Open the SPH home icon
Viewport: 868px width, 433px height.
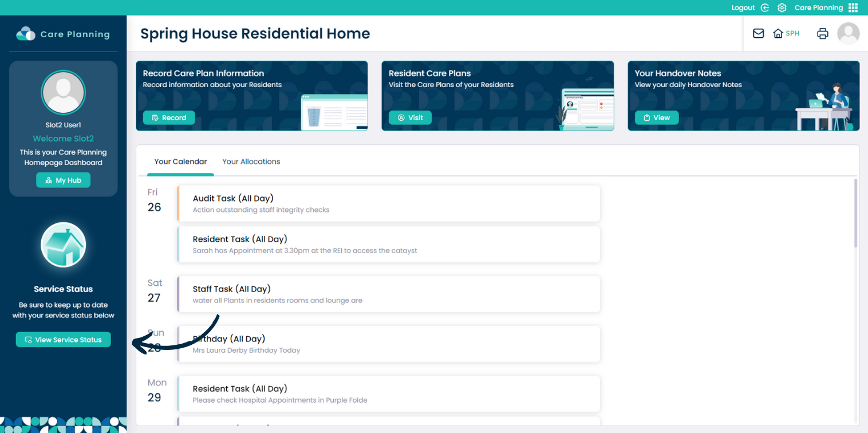tap(778, 33)
